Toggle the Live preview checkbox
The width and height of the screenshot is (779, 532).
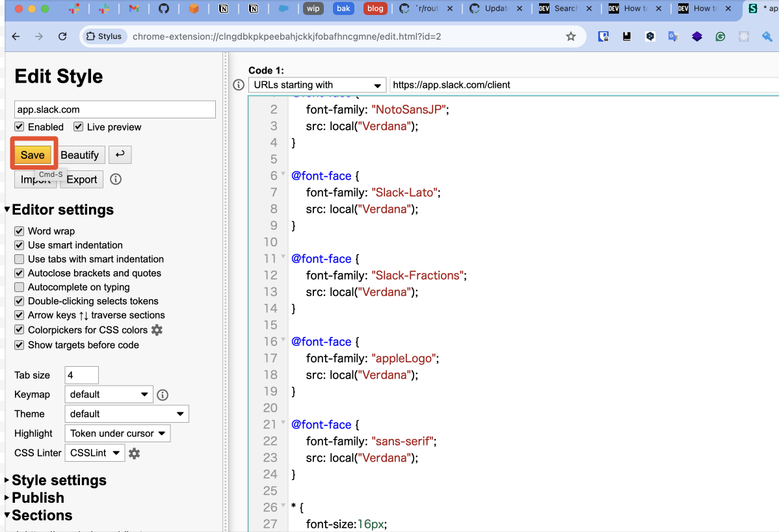79,127
